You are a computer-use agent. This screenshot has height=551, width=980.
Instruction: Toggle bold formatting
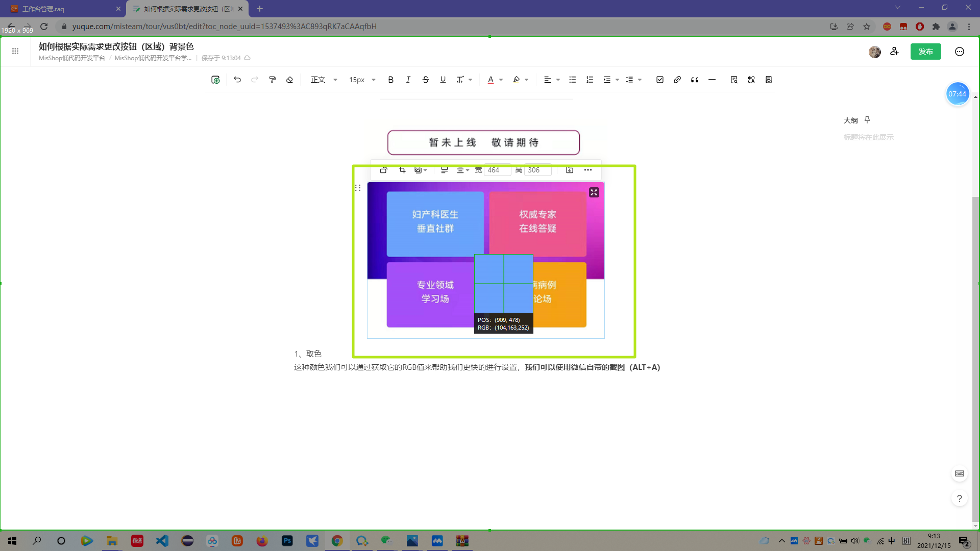click(391, 80)
